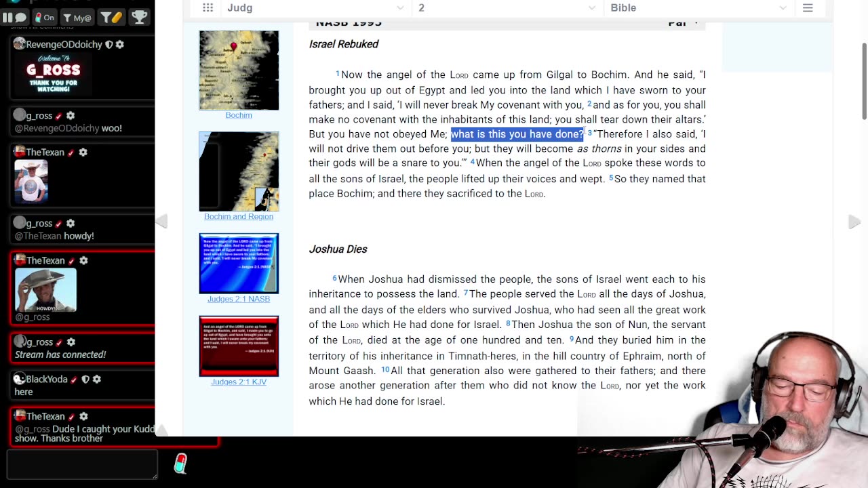
Task: Open the 'Judges 2:1 KJV' link
Action: click(239, 382)
